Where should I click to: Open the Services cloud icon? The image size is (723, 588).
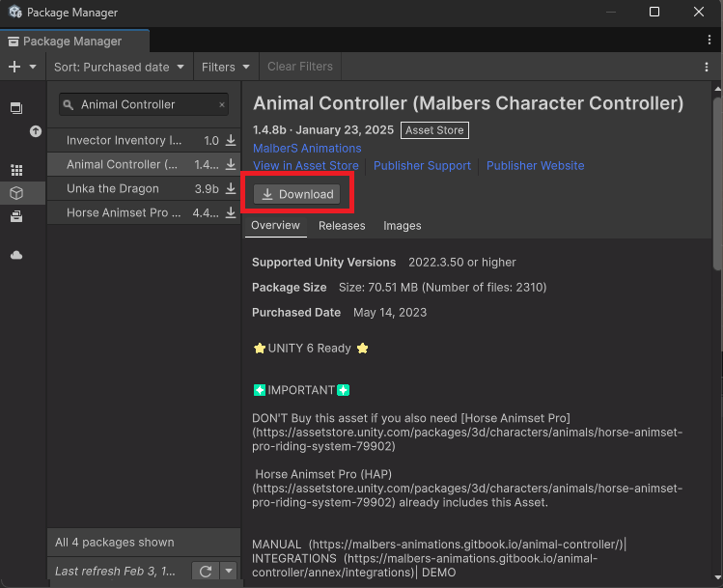pyautogui.click(x=16, y=255)
